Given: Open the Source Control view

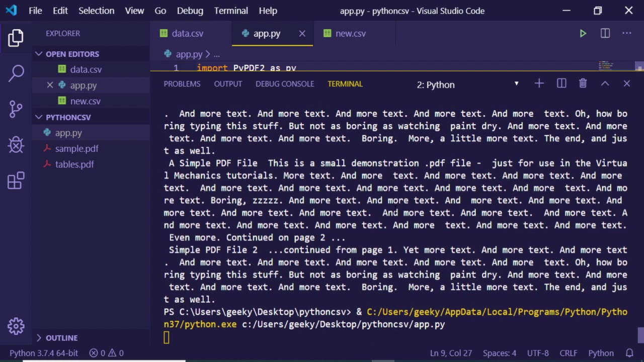Looking at the screenshot, I should pyautogui.click(x=16, y=109).
